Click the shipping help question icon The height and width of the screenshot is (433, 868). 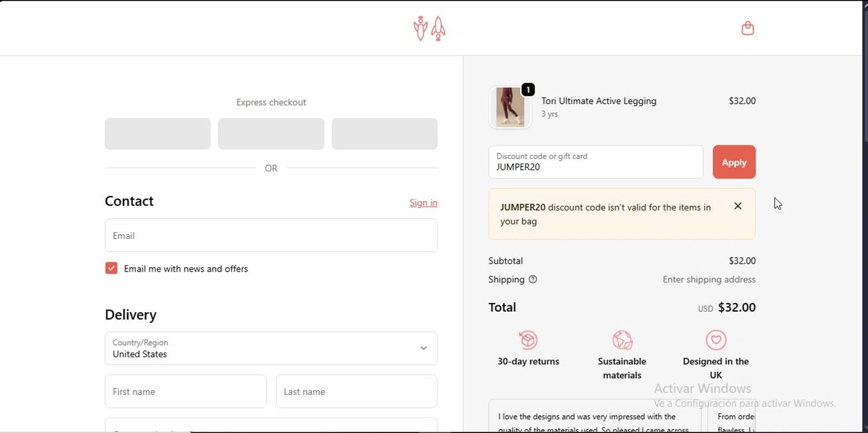533,279
